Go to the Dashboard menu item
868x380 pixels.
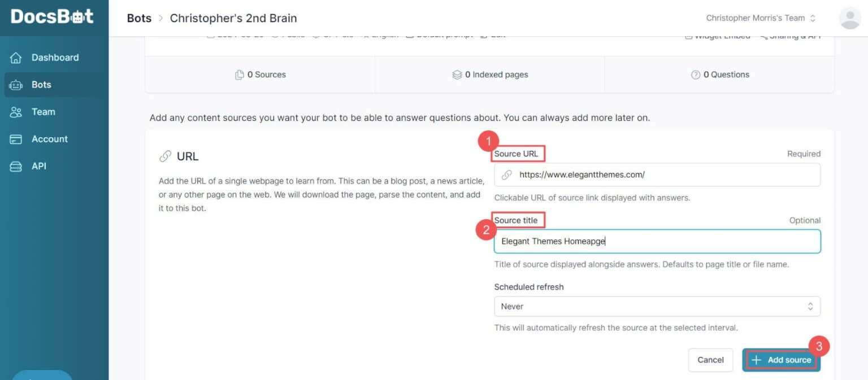(55, 58)
